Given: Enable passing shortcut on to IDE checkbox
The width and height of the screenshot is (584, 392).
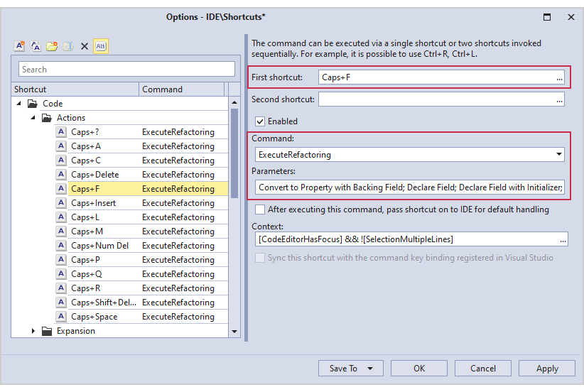Looking at the screenshot, I should click(x=260, y=209).
